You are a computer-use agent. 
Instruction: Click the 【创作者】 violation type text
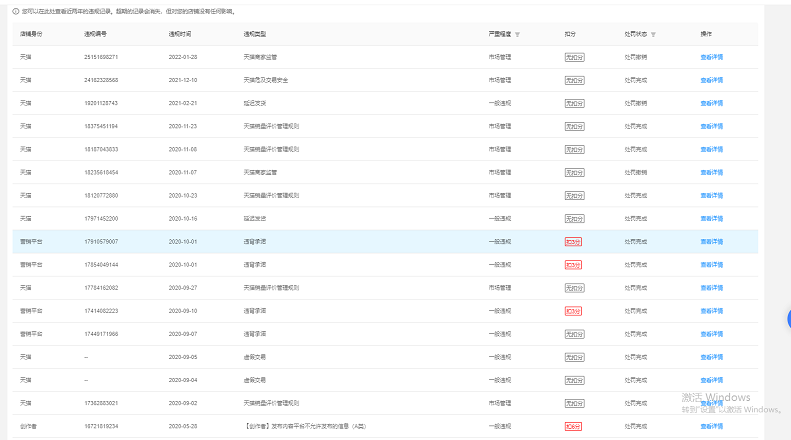click(x=305, y=426)
